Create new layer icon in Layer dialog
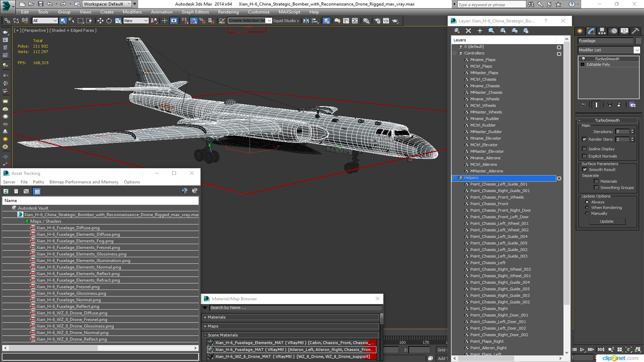 [457, 31]
